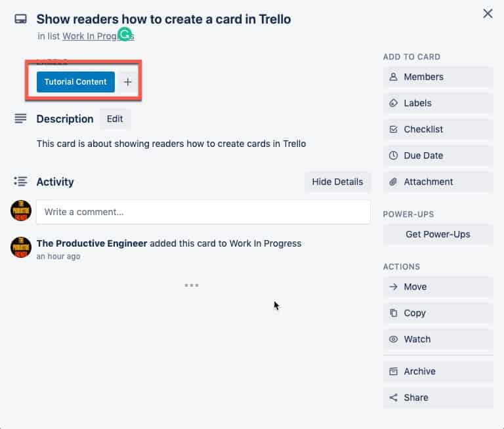Click Get Power-Ups

point(438,234)
